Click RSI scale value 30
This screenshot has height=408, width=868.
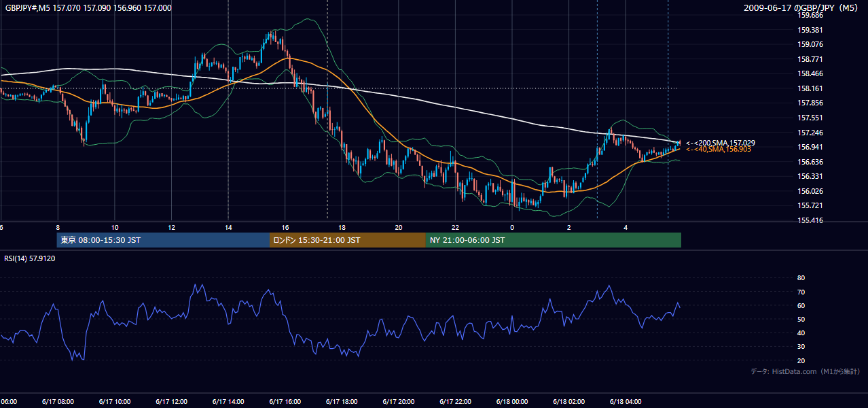pyautogui.click(x=801, y=347)
